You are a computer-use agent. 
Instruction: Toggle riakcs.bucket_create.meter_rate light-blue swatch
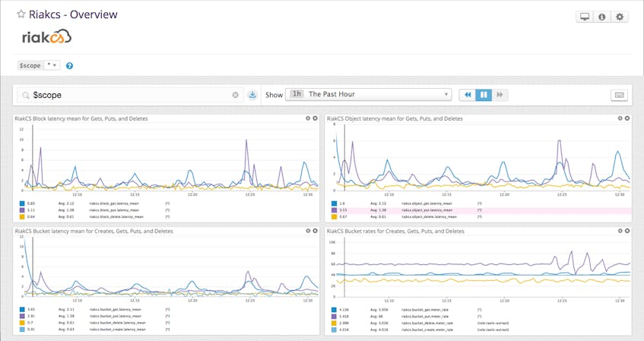[334, 330]
